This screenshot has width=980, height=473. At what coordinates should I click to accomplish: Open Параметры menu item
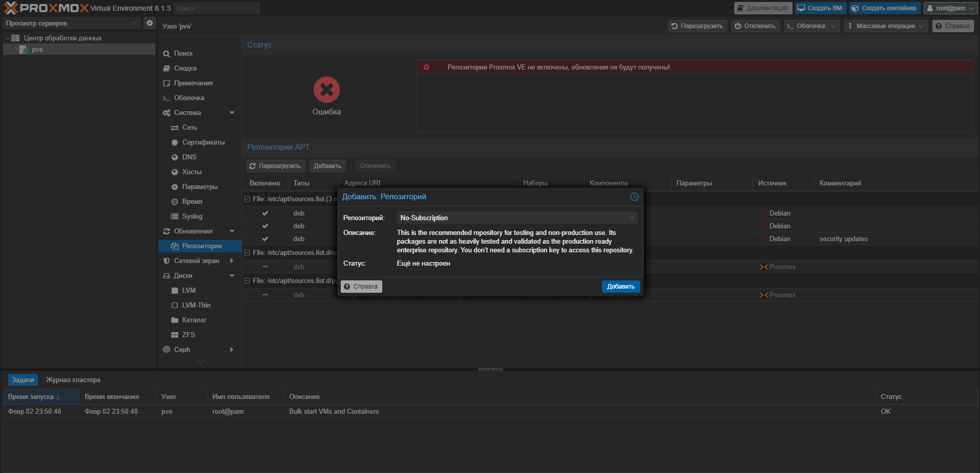pos(200,186)
